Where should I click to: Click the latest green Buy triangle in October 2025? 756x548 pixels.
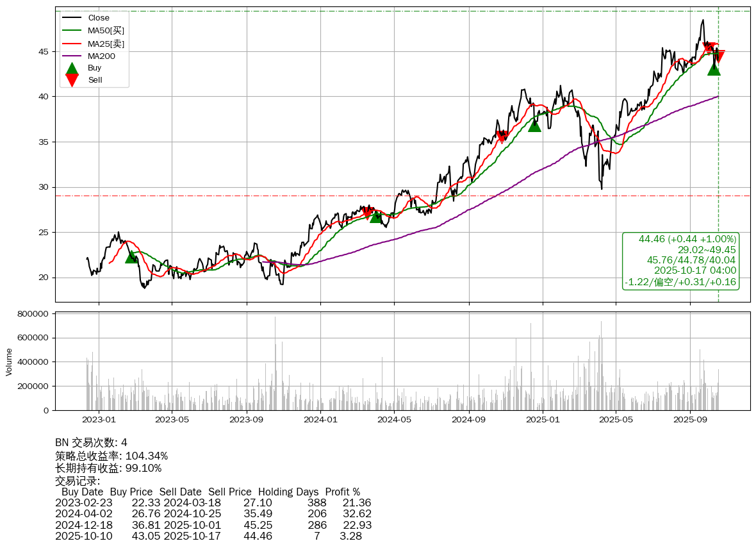pos(714,69)
